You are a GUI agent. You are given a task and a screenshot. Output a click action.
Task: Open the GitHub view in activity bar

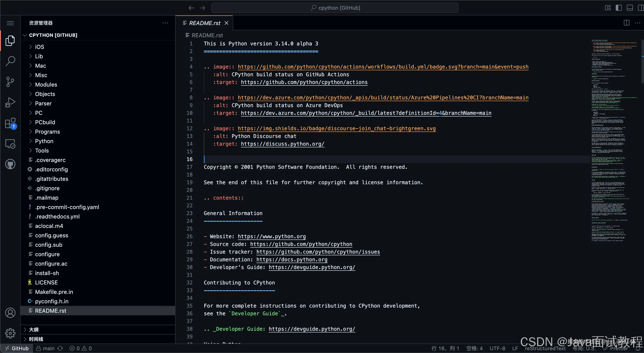(x=10, y=164)
